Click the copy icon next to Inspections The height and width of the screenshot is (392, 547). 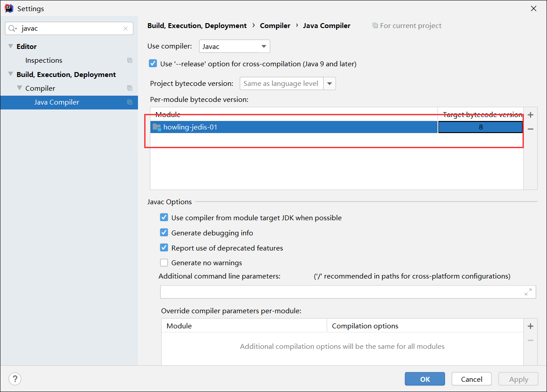point(130,61)
